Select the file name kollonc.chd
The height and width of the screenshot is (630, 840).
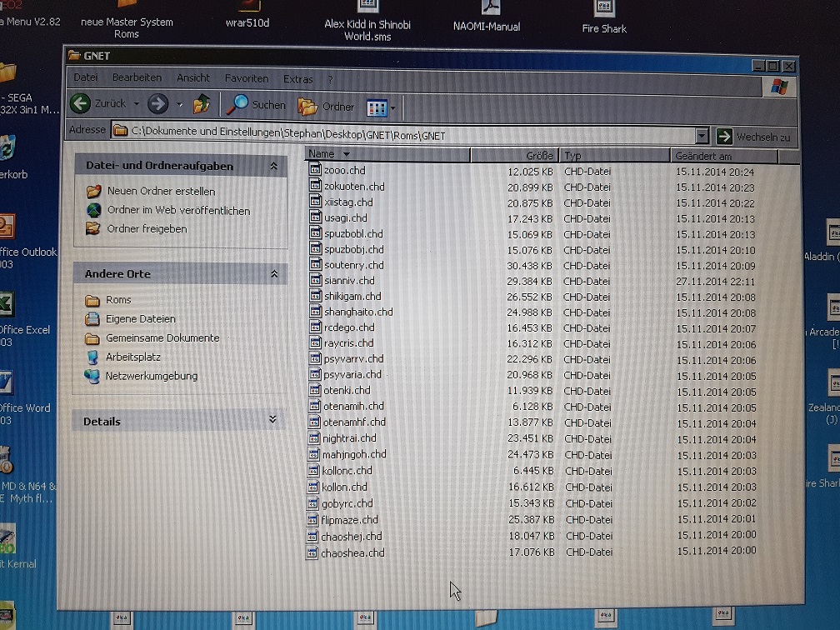pyautogui.click(x=347, y=471)
